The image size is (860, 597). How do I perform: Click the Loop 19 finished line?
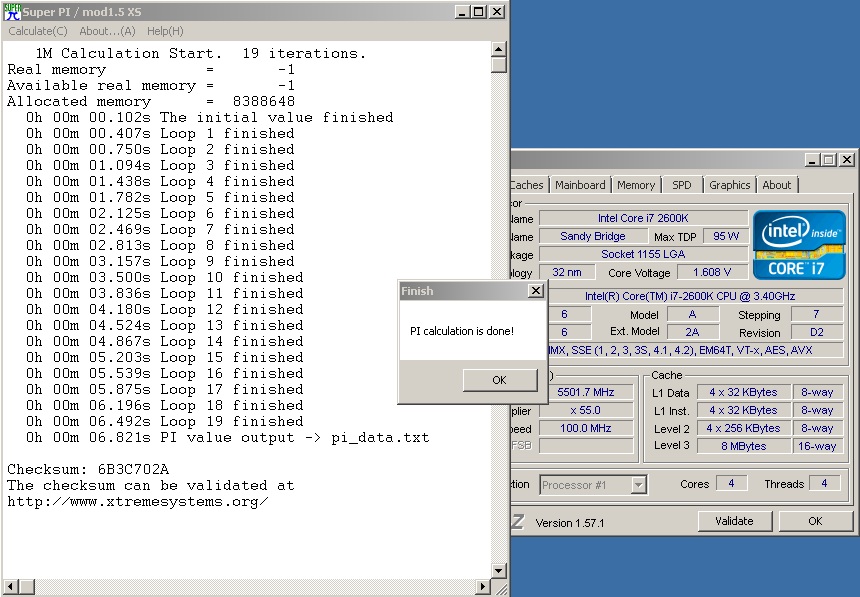[165, 421]
